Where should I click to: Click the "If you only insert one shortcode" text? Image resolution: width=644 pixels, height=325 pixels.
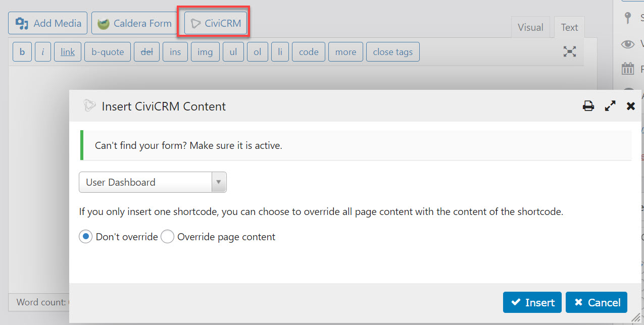[x=321, y=212]
